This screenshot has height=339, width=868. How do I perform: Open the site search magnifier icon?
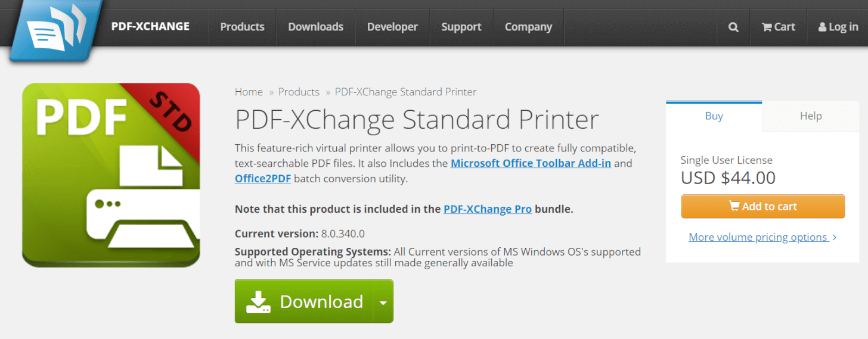pos(733,27)
